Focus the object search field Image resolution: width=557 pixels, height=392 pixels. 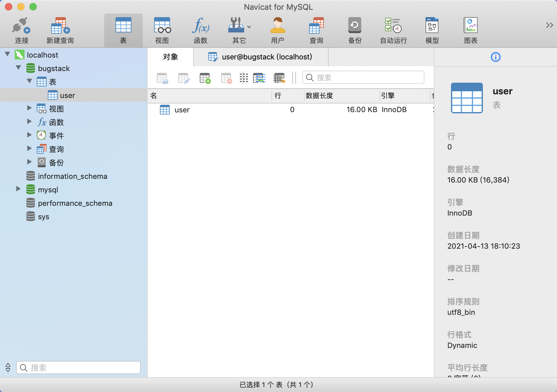(363, 77)
